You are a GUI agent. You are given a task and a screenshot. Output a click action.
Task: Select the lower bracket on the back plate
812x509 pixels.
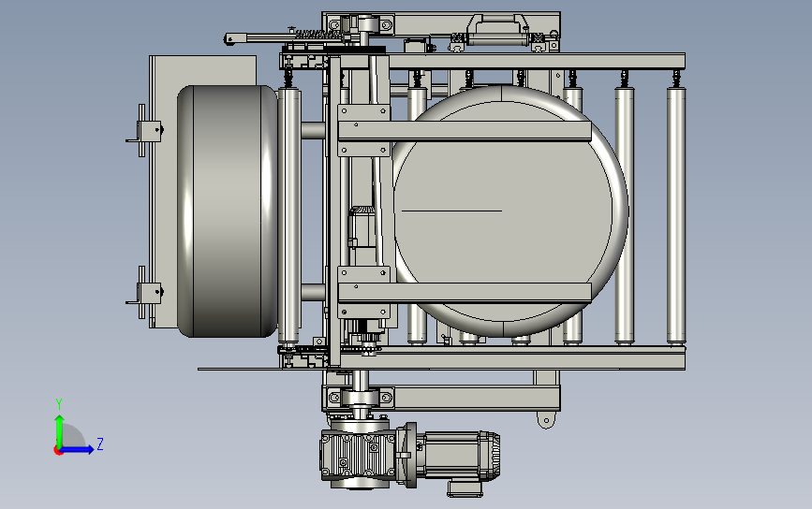click(145, 293)
